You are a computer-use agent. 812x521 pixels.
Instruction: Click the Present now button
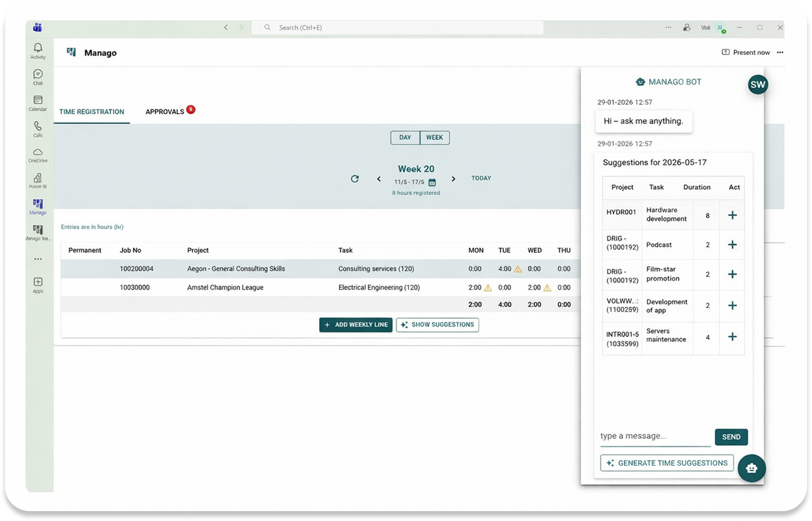click(x=746, y=52)
